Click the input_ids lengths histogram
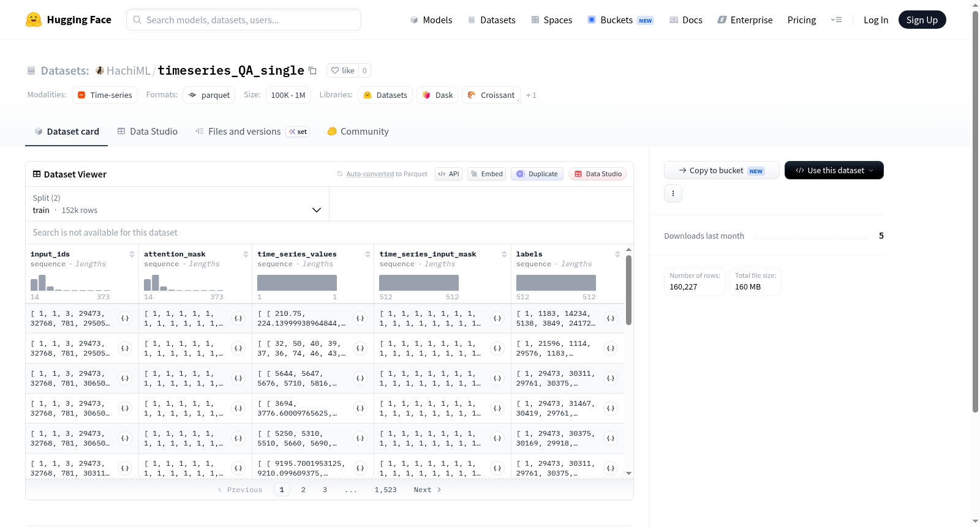The width and height of the screenshot is (980, 527). tap(70, 283)
